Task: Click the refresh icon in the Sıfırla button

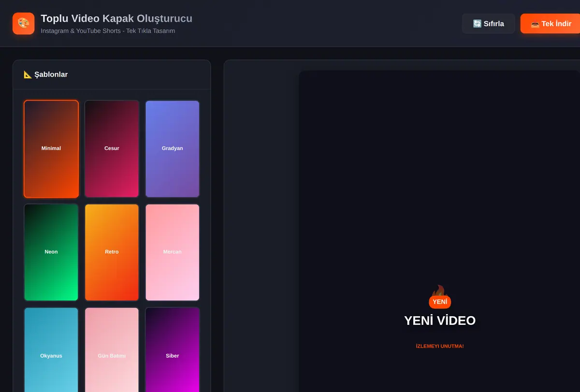Action: (x=477, y=24)
